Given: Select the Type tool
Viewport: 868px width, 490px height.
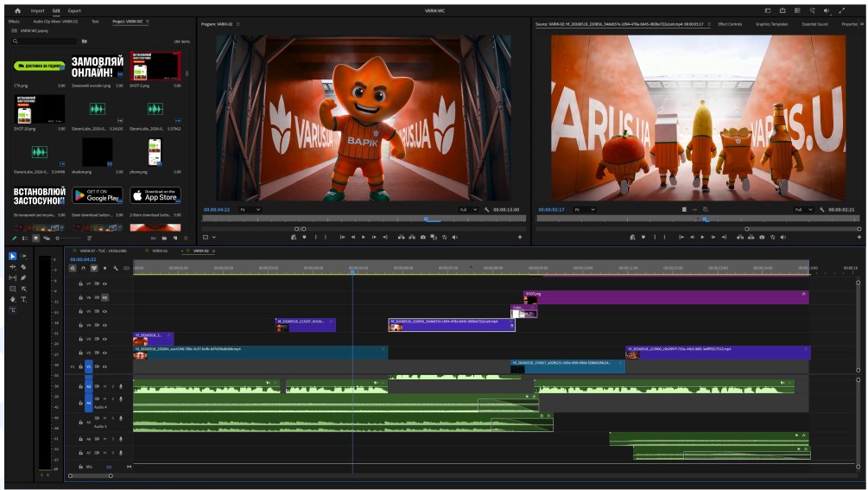Looking at the screenshot, I should tap(23, 299).
